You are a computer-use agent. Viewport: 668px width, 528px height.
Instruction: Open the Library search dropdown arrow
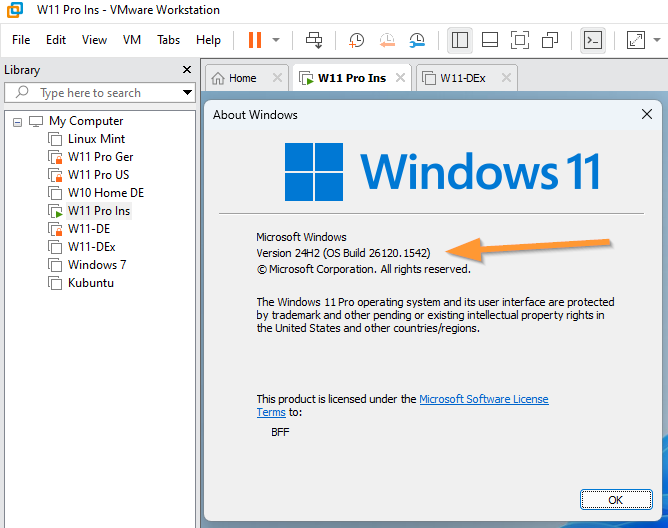[x=187, y=92]
